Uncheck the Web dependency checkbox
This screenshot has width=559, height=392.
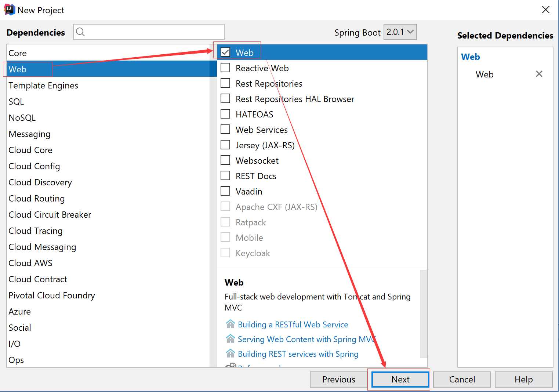pos(225,52)
